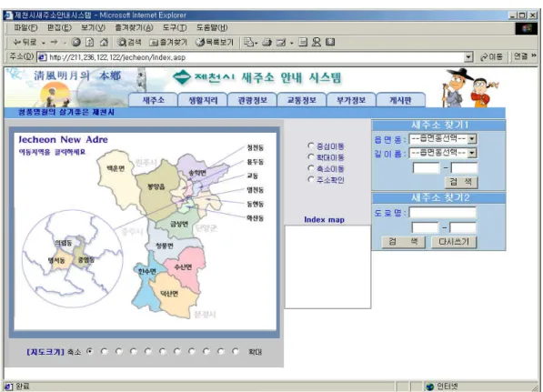Screen dimensions: 543x392
Task: Open the History (목록보기) toolbar button
Action: (x=215, y=42)
